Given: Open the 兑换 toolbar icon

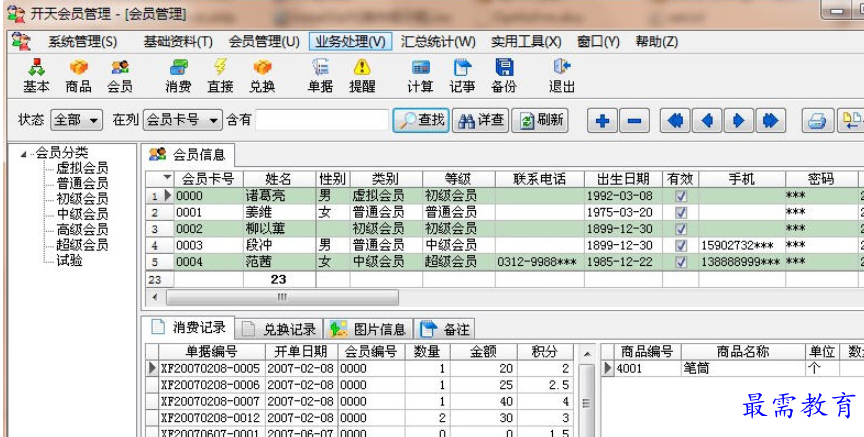Looking at the screenshot, I should 262,76.
